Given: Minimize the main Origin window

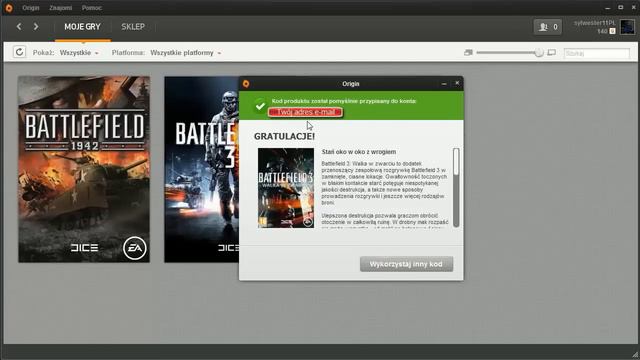Looking at the screenshot, I should tap(607, 8).
